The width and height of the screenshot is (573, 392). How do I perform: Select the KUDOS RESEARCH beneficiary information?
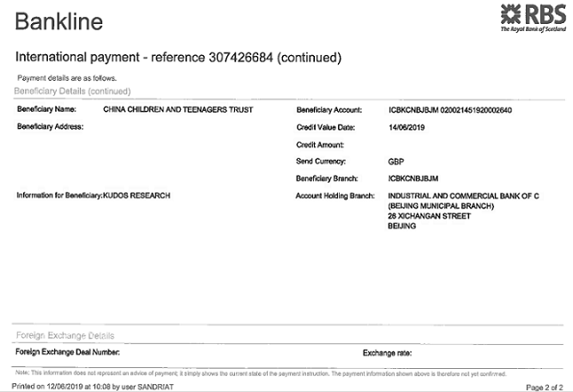(x=137, y=195)
